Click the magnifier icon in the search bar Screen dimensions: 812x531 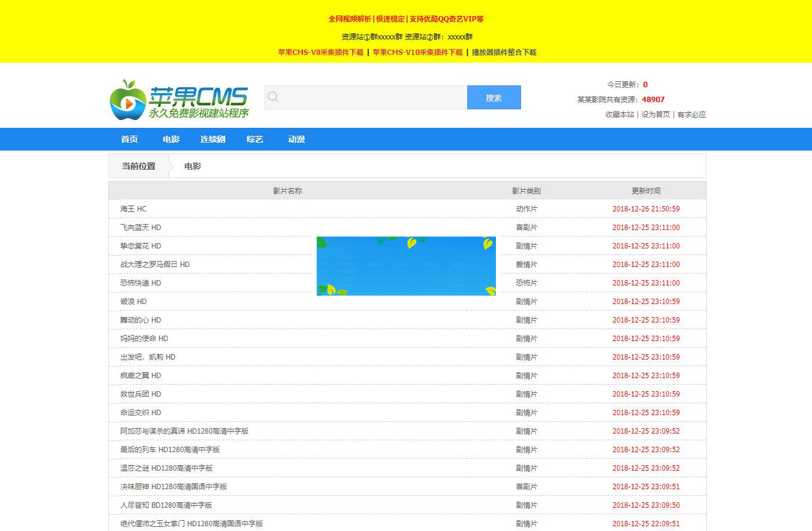pyautogui.click(x=272, y=97)
